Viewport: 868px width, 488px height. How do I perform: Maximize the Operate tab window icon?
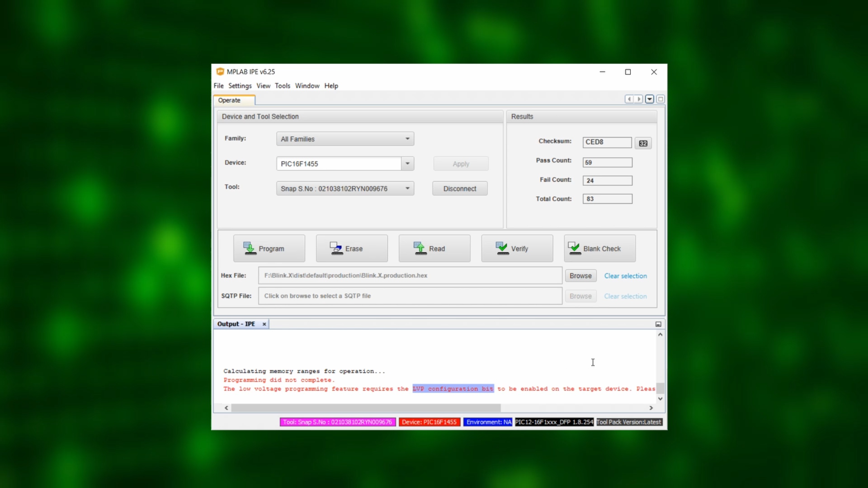pos(660,99)
